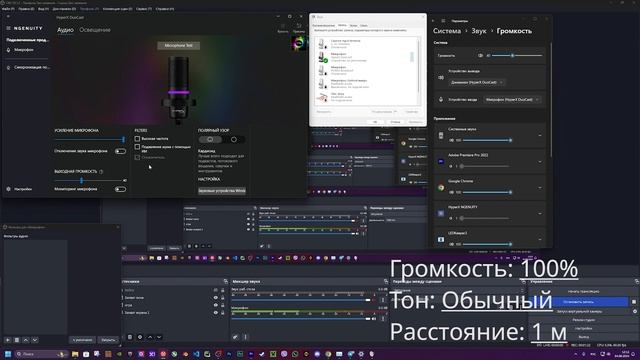Toggle Отключение звука микрофона switch
The height and width of the screenshot is (360, 640).
tap(120, 151)
